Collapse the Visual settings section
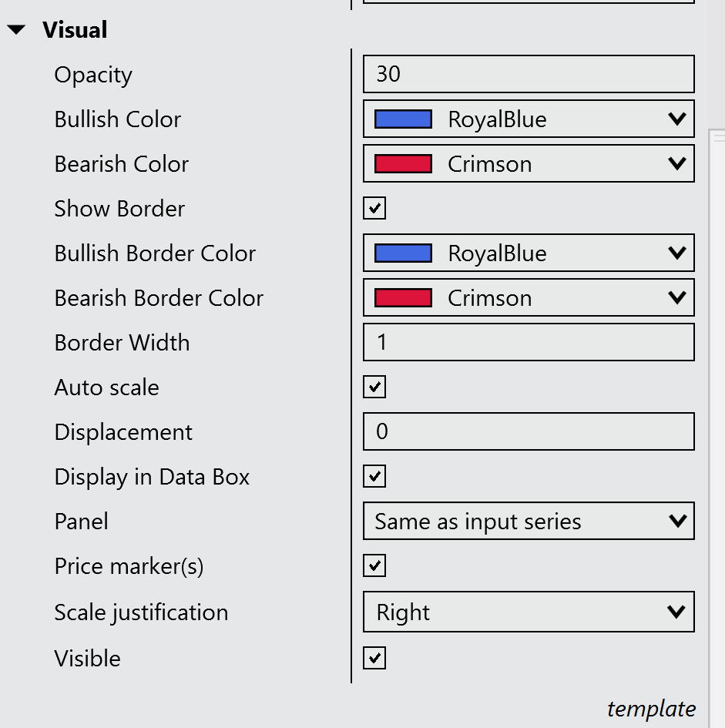This screenshot has width=725, height=728. tap(15, 29)
